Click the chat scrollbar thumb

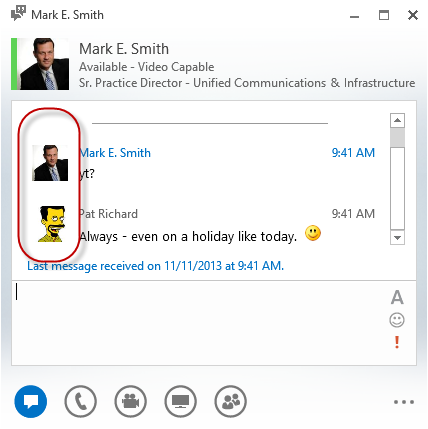click(397, 137)
